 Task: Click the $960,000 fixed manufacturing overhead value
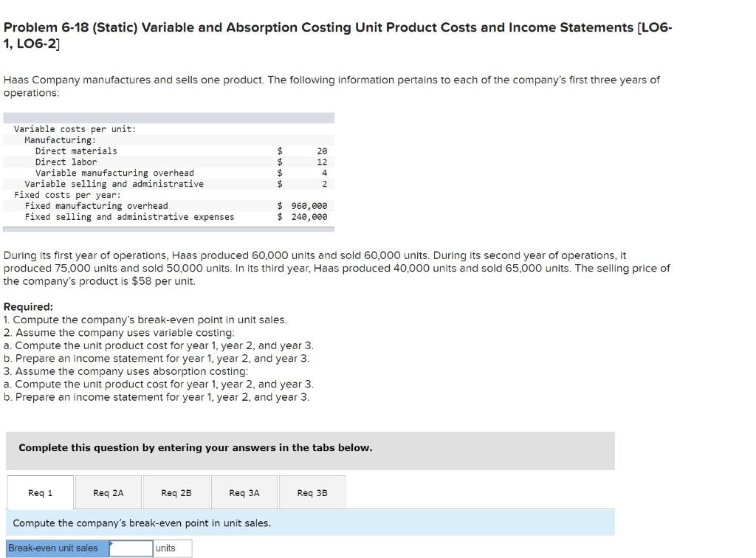303,205
